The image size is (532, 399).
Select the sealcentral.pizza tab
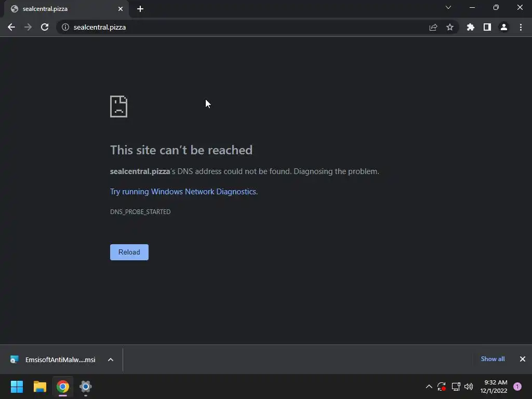pos(66,9)
